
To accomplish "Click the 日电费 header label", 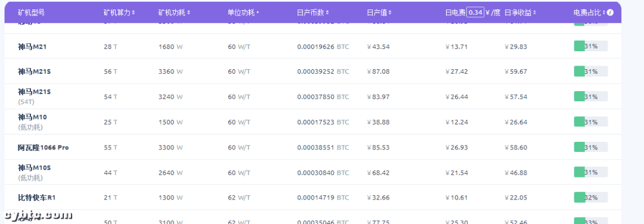I will pyautogui.click(x=456, y=13).
